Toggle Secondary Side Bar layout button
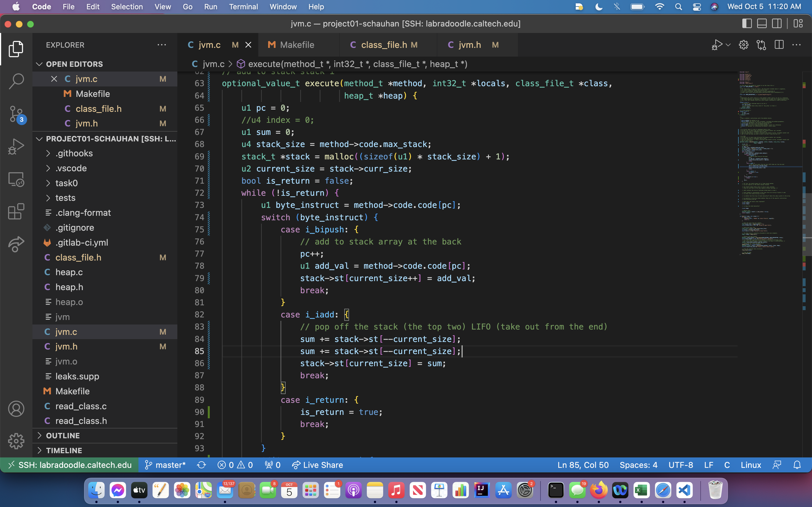Viewport: 812px width, 507px height. (777, 23)
